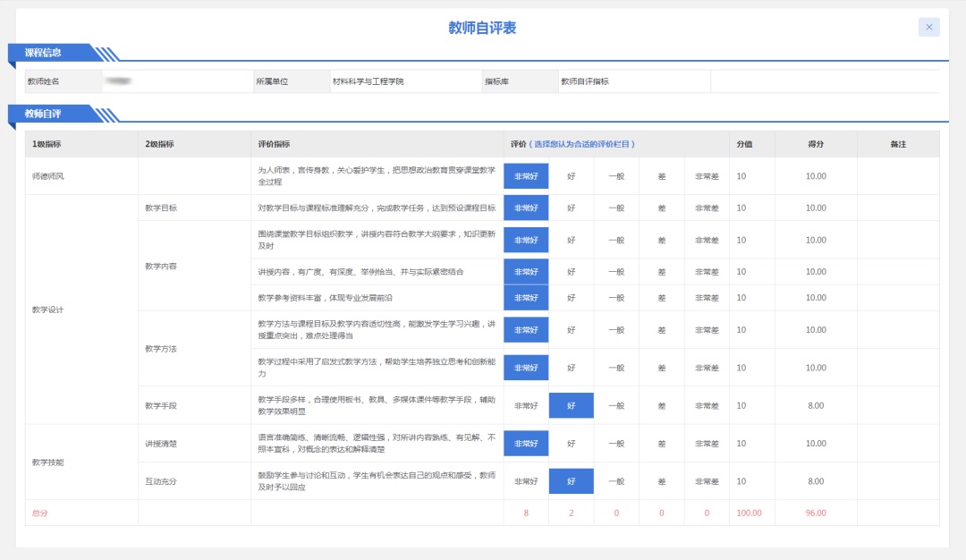
Task: Click the 所属单位 field value
Action: coord(402,81)
